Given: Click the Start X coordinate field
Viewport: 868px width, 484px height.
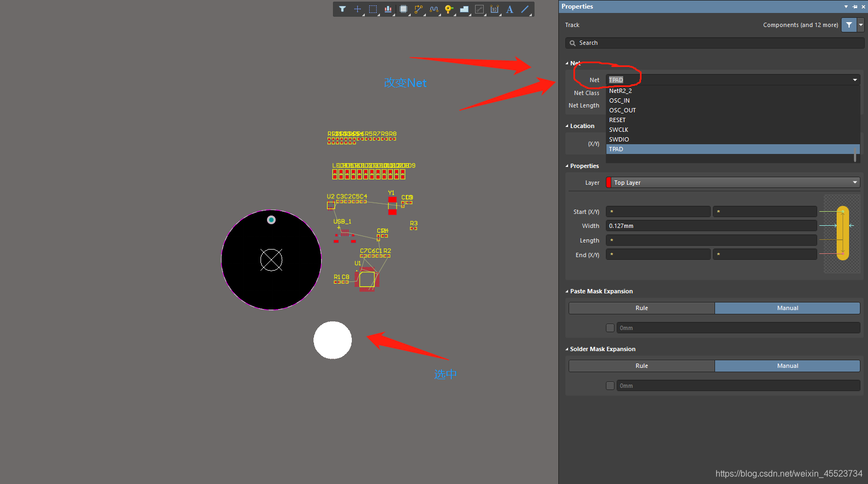Looking at the screenshot, I should 658,212.
